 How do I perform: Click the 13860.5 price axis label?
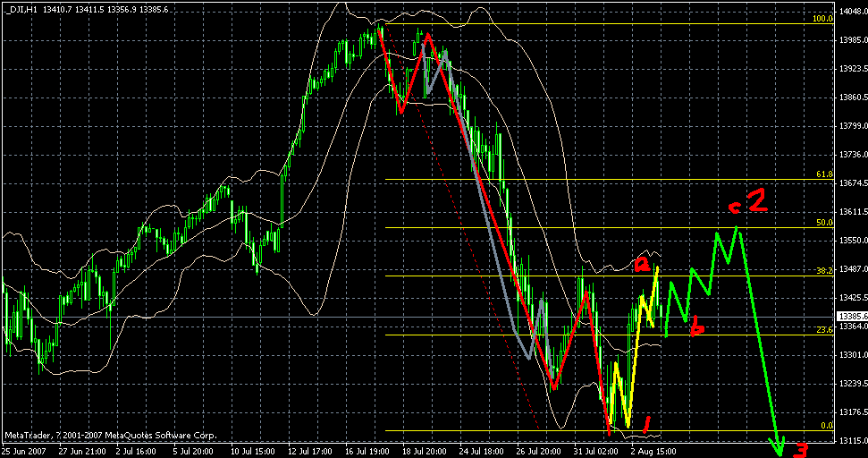[x=853, y=97]
